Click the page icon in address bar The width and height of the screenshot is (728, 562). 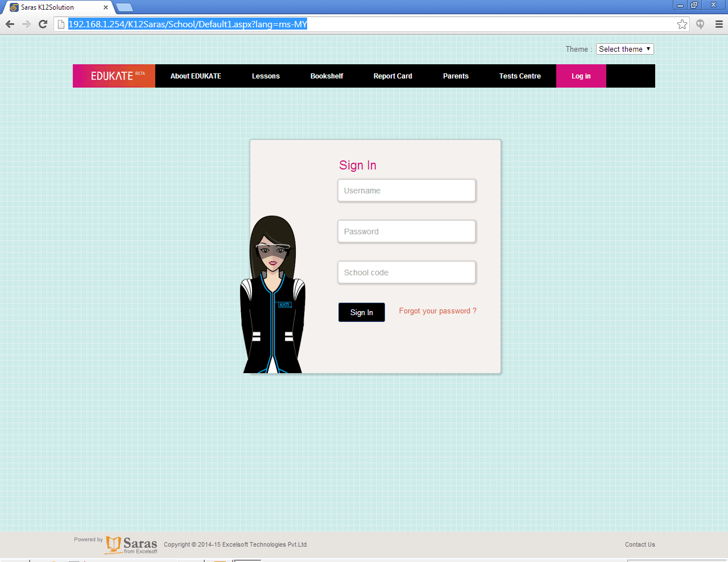(61, 24)
